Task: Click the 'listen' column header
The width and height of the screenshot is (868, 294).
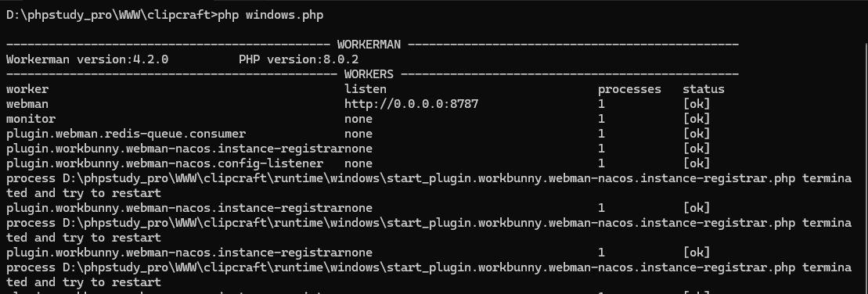Action: click(x=366, y=89)
